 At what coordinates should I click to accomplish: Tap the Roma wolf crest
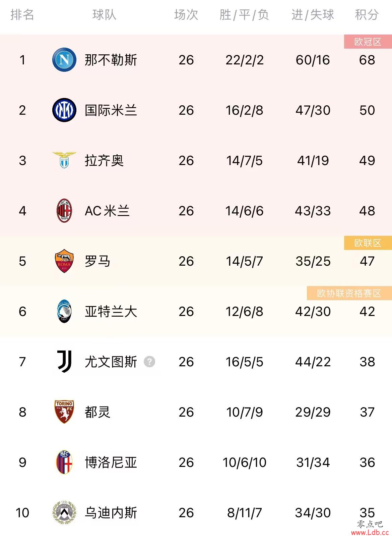pos(64,261)
